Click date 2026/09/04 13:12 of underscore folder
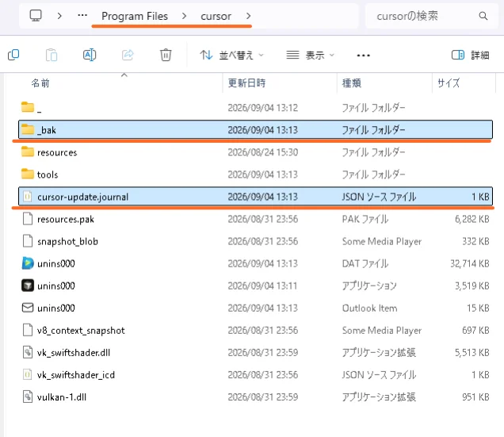 coord(263,108)
